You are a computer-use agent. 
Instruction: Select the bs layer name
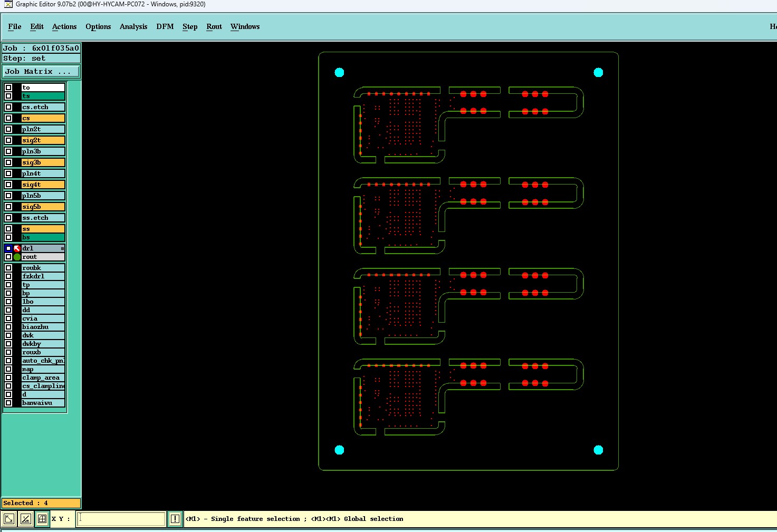(43, 237)
